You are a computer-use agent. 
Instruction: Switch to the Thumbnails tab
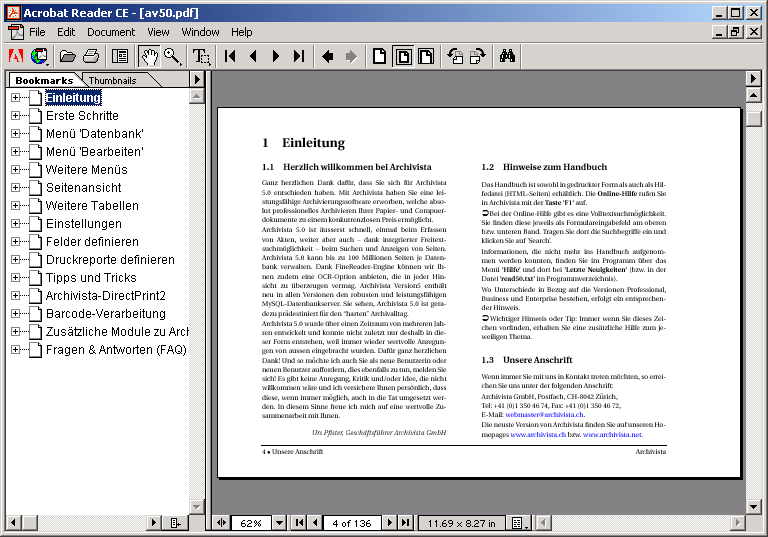pyautogui.click(x=113, y=80)
